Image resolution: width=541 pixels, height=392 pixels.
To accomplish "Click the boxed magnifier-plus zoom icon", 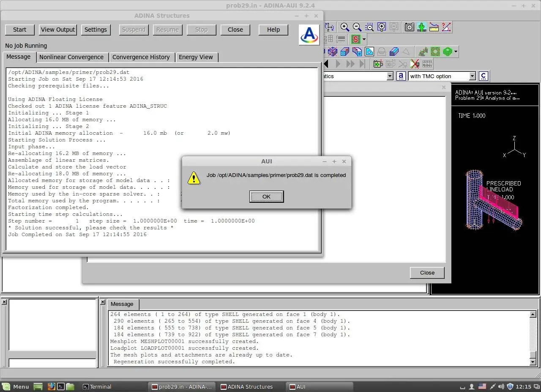I will [x=382, y=27].
